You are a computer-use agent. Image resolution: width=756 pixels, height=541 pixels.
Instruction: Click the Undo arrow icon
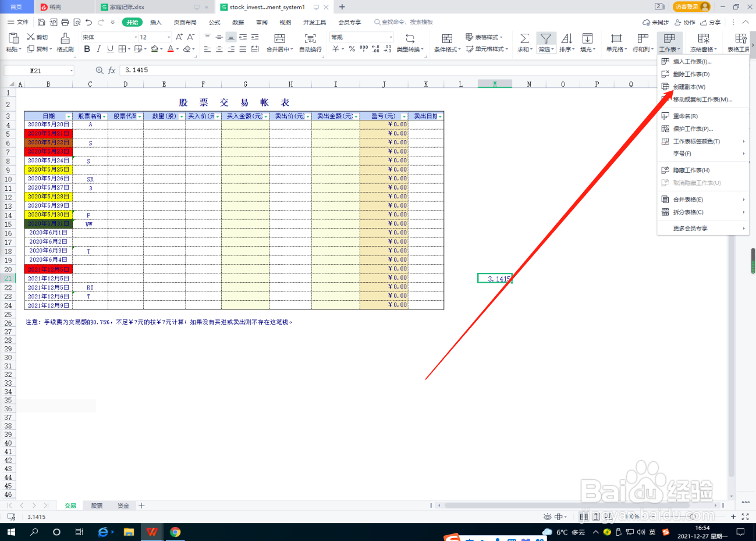88,22
